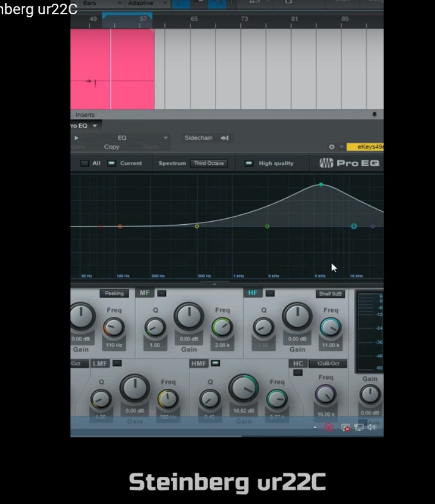Click the preset play triangle beside EQ
Image resolution: width=435 pixels, height=504 pixels.
point(77,138)
